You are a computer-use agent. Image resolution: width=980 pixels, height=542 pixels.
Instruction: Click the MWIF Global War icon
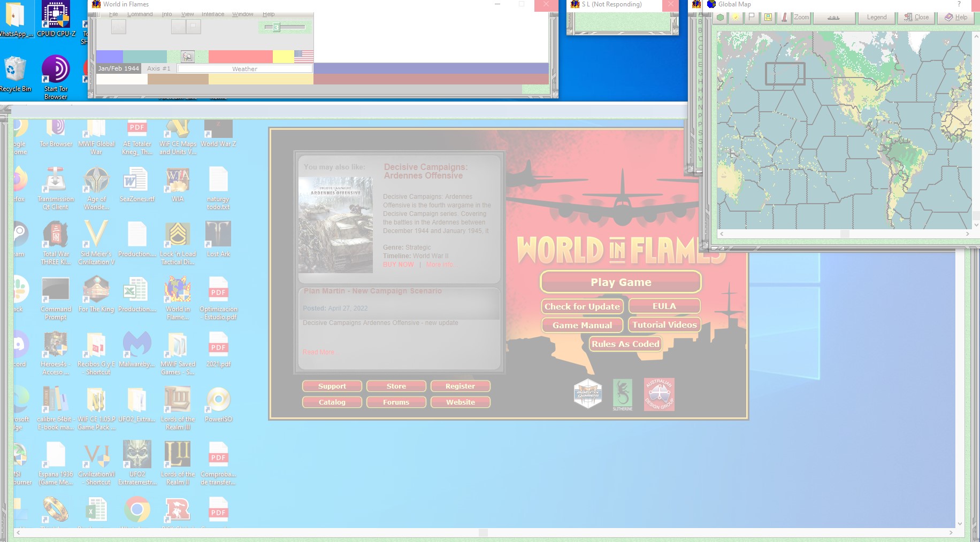click(x=96, y=137)
